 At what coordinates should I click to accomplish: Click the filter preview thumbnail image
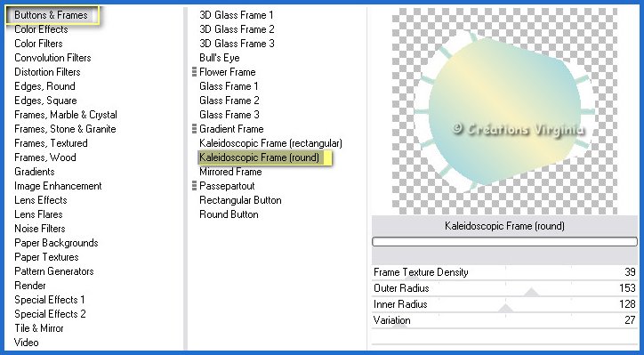coord(504,111)
